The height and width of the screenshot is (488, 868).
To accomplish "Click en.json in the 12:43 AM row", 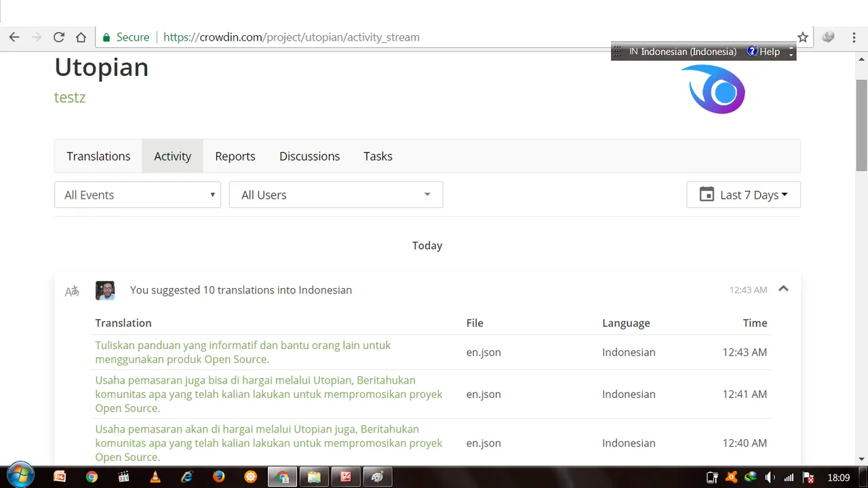I will (x=484, y=352).
